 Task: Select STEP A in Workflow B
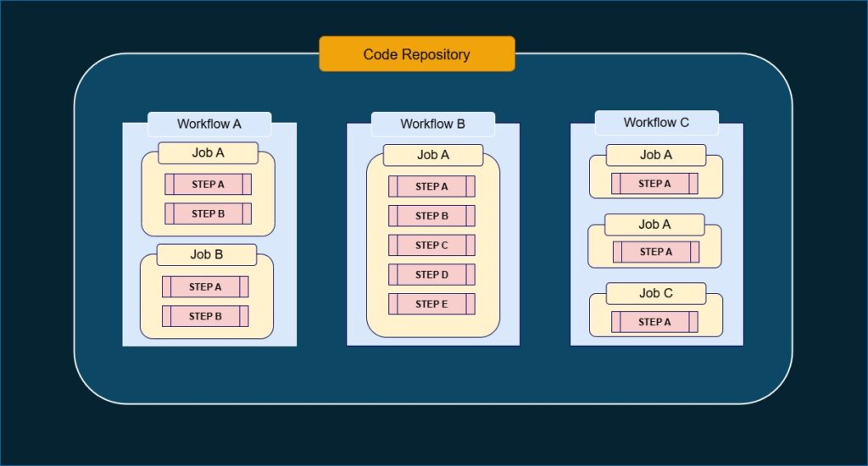click(x=431, y=186)
